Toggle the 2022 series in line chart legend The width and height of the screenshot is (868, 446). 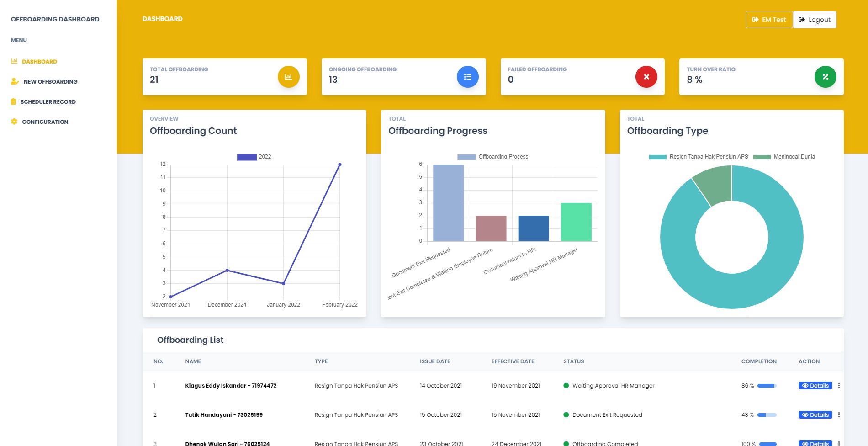pyautogui.click(x=254, y=157)
